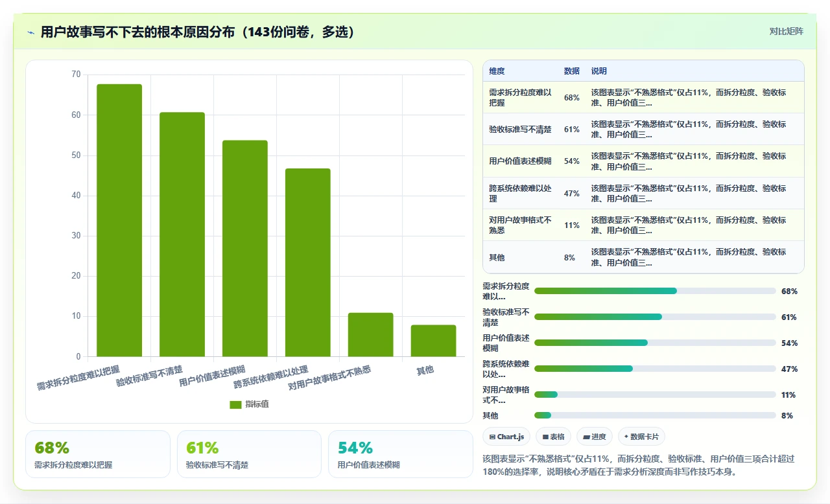Image resolution: width=830 pixels, height=504 pixels.
Task: Click the lightning icon beside the title
Action: click(x=31, y=32)
